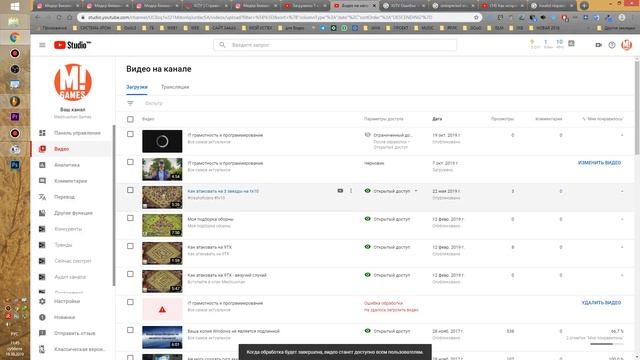Open 'Как атаковать на 3 звезды' video title link
This screenshot has height=360, width=640.
pos(223,191)
